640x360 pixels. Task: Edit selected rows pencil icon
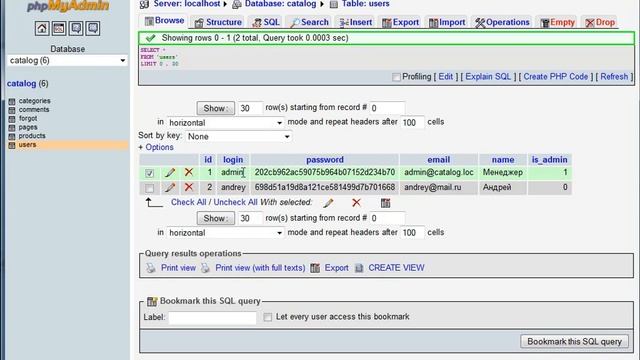[329, 203]
